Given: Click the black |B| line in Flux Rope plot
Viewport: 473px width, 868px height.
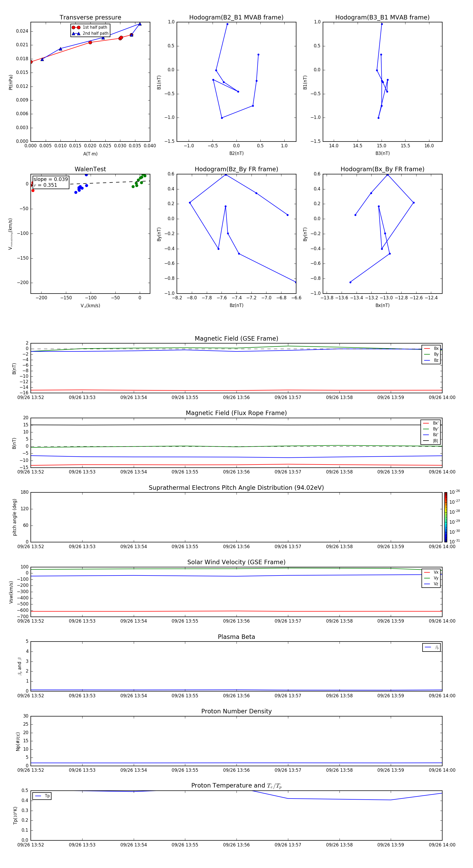Looking at the screenshot, I should 236,425.
